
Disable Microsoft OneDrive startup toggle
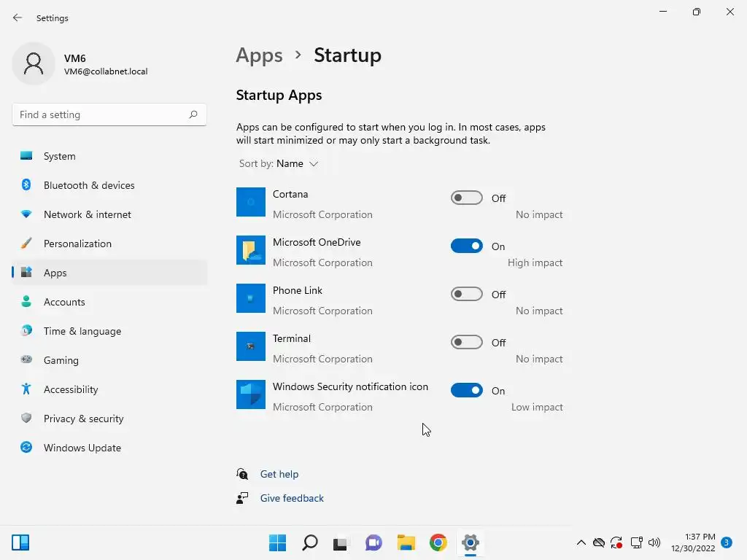[466, 246]
